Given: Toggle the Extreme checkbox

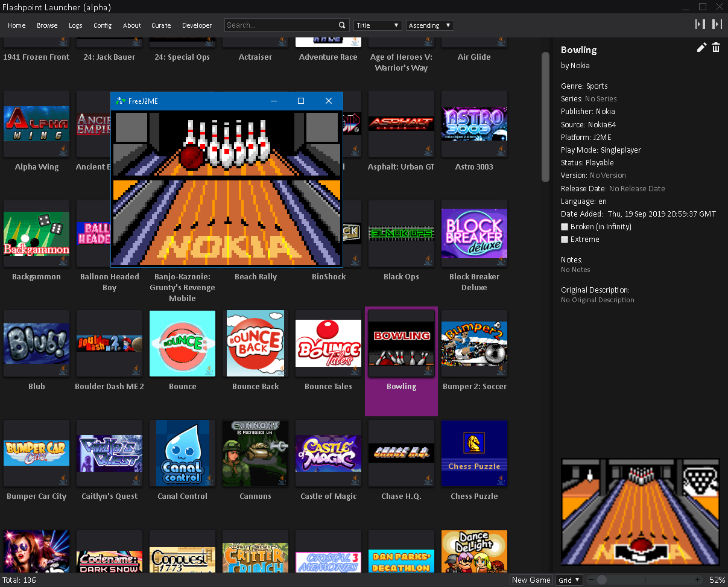Looking at the screenshot, I should (565, 240).
